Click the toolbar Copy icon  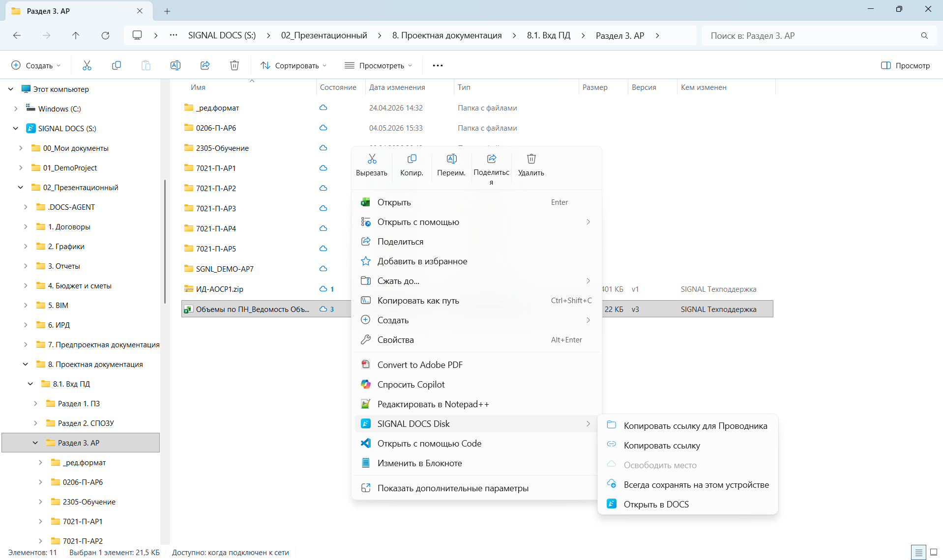pyautogui.click(x=117, y=65)
